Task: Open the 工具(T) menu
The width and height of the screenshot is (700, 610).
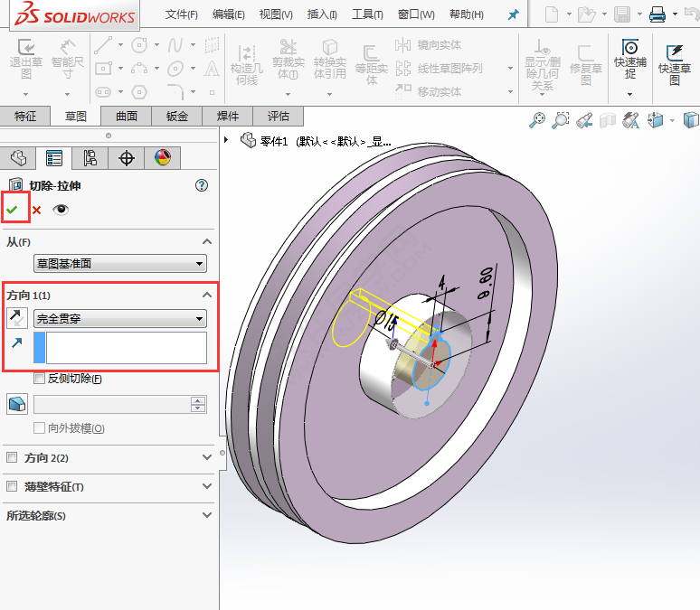Action: coord(367,14)
